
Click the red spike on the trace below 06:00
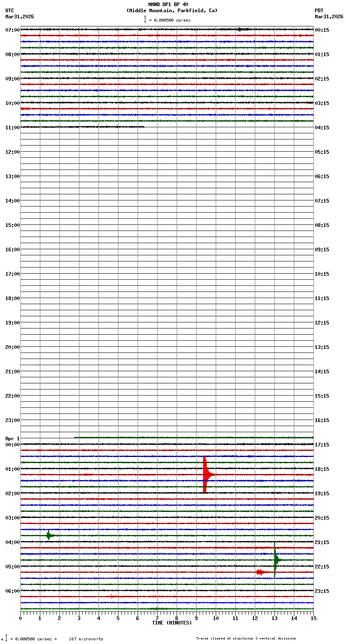111,596
